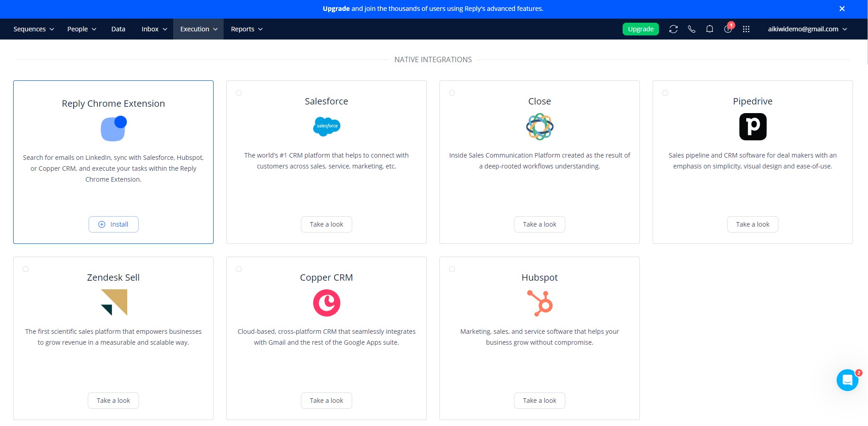Click the "Salesforce" card title

(x=327, y=101)
